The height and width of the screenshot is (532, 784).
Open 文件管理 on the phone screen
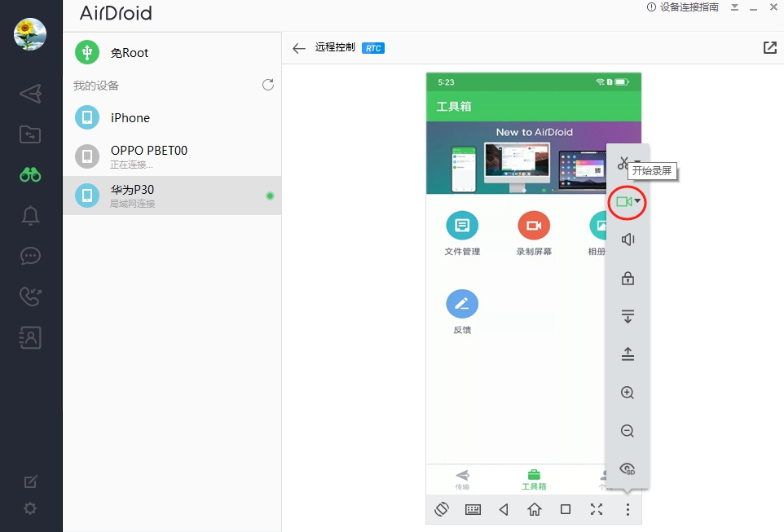[463, 234]
